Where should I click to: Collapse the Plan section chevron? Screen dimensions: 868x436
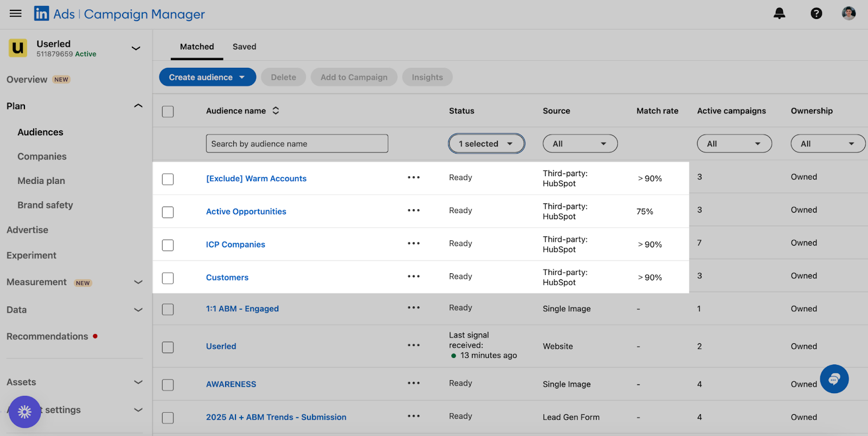click(x=138, y=106)
